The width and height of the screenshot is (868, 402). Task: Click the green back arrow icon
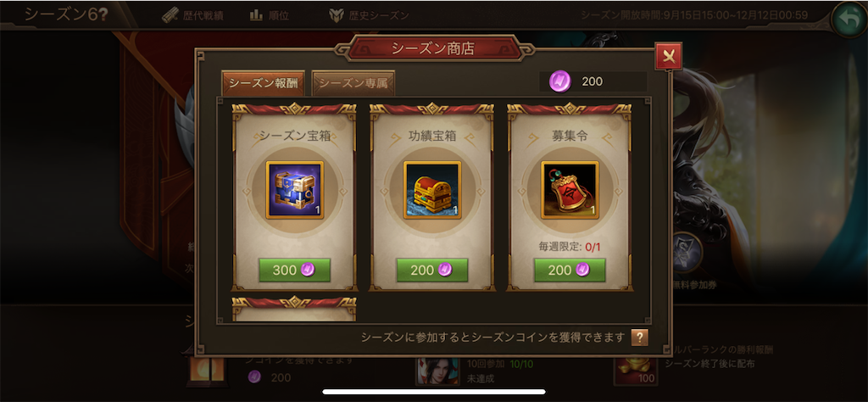click(849, 20)
